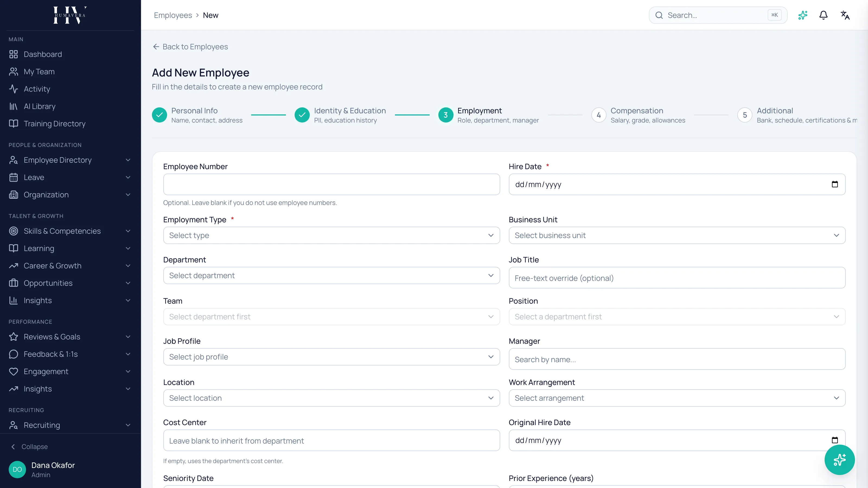The image size is (868, 488).
Task: Click the Recruiting person icon
Action: [x=14, y=425]
